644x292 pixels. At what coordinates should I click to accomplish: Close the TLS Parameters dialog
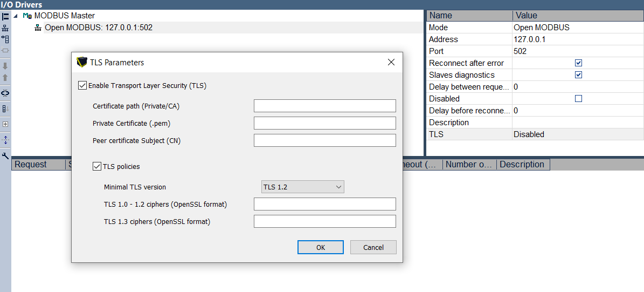[x=391, y=63]
